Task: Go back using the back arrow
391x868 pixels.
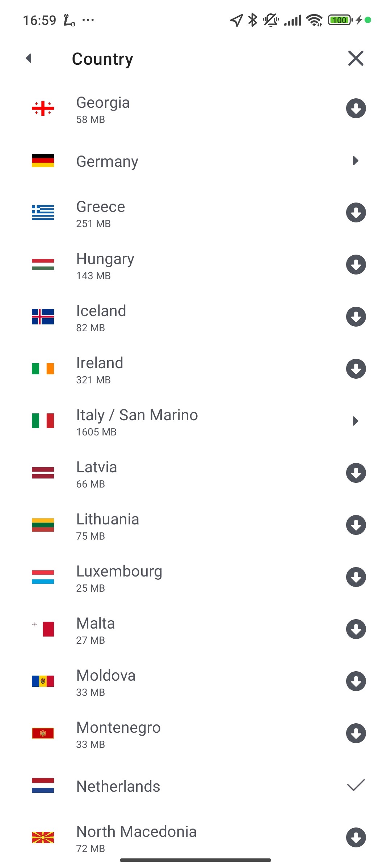Action: pyautogui.click(x=29, y=58)
